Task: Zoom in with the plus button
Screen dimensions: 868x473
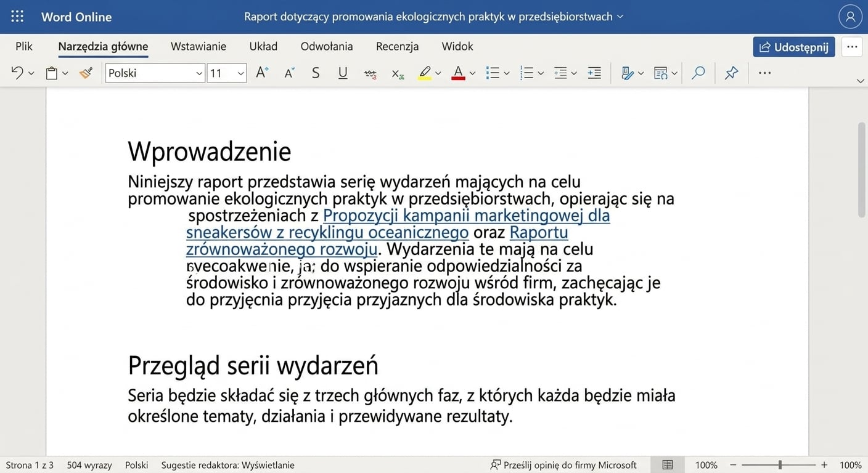Action: (824, 465)
